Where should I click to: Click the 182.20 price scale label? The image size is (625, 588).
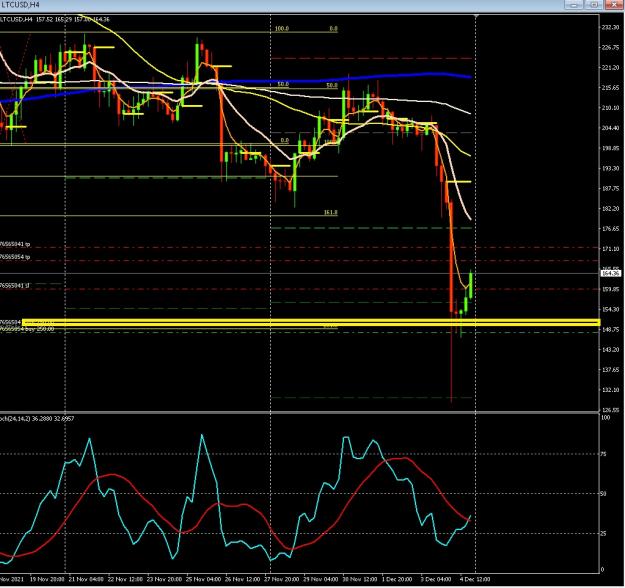[610, 209]
